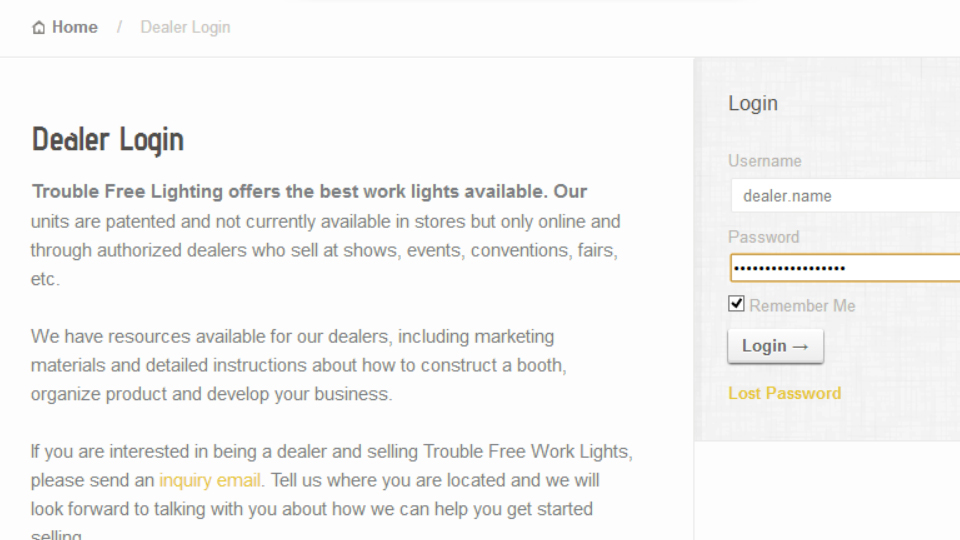Click the paragraph starting with We have resources

[299, 365]
